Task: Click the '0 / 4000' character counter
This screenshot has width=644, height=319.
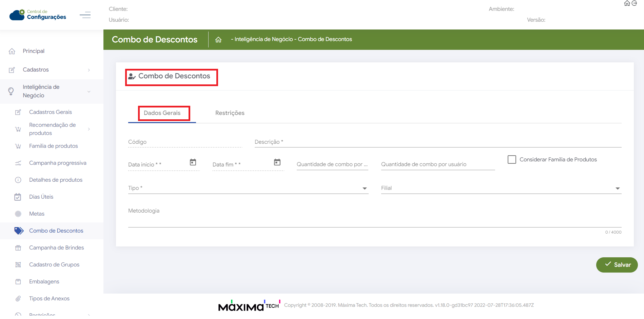Action: [x=613, y=232]
